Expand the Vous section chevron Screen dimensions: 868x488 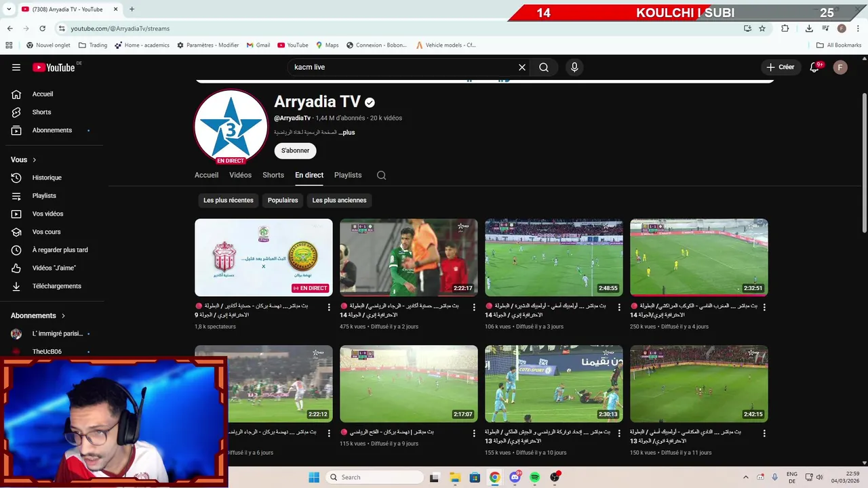pyautogui.click(x=34, y=160)
